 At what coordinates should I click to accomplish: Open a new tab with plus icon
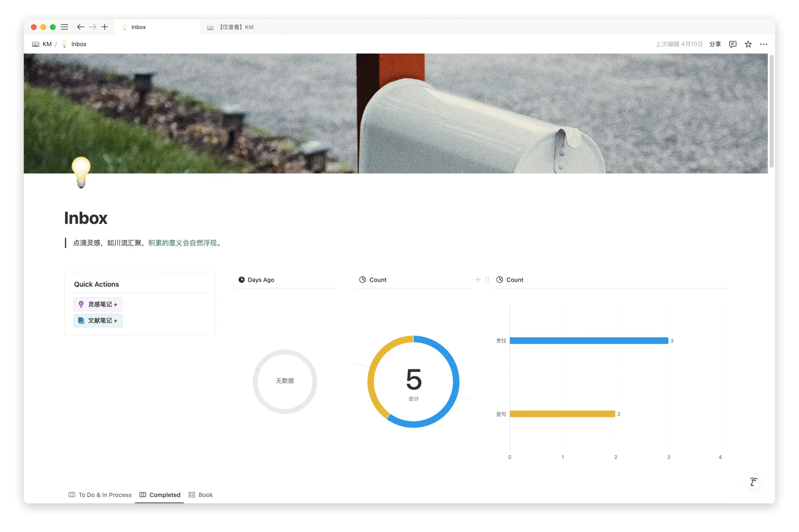tap(105, 27)
